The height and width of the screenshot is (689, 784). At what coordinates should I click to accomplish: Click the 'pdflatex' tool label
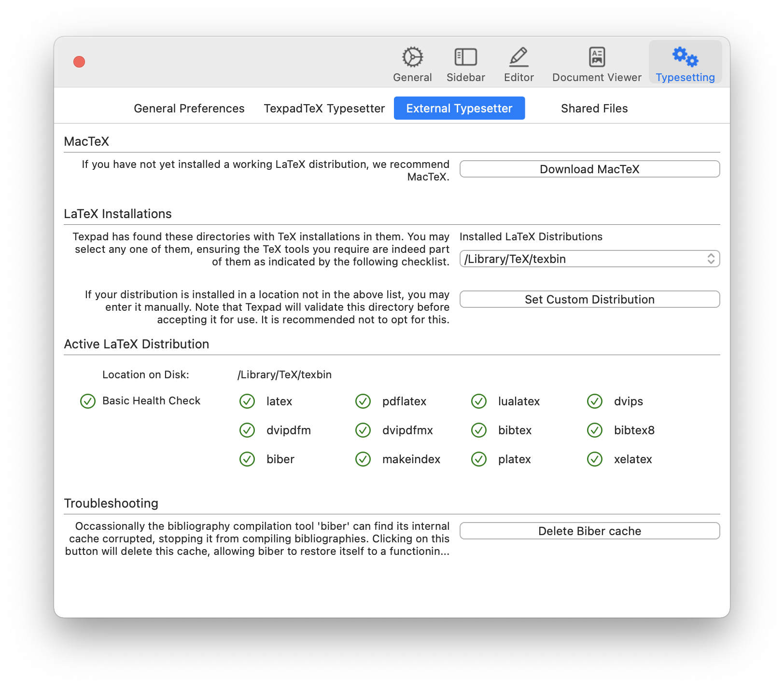point(405,401)
